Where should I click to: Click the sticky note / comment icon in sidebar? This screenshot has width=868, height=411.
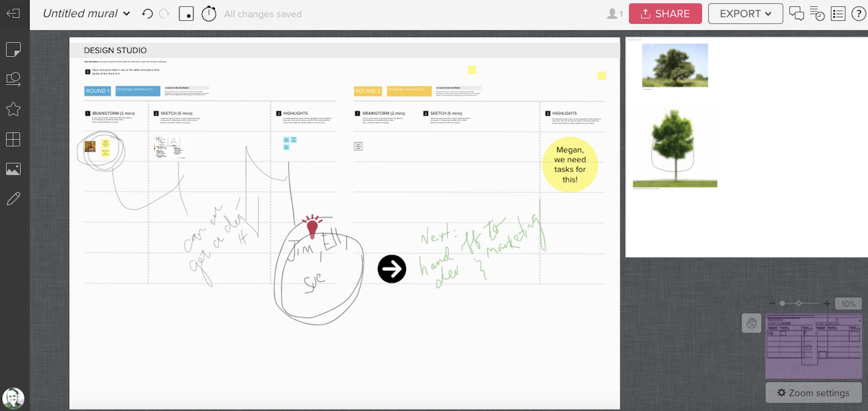tap(13, 49)
